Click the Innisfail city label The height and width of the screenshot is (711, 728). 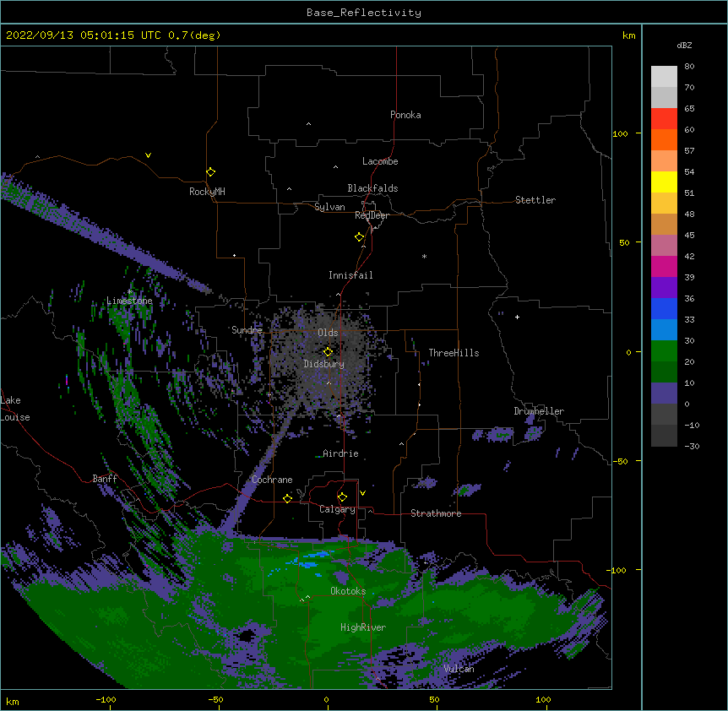350,275
